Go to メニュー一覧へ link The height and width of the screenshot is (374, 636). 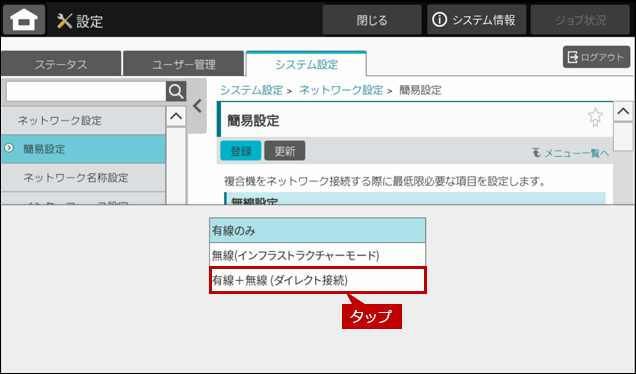point(571,153)
